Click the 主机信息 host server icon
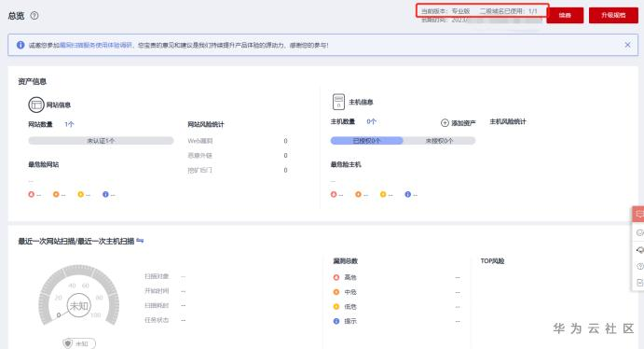The width and height of the screenshot is (644, 349). [x=338, y=102]
